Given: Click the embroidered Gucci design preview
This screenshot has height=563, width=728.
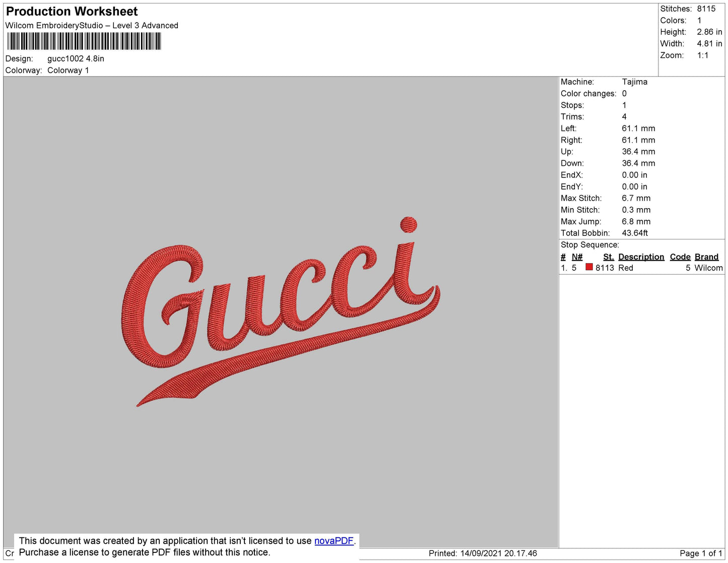Looking at the screenshot, I should [x=281, y=312].
